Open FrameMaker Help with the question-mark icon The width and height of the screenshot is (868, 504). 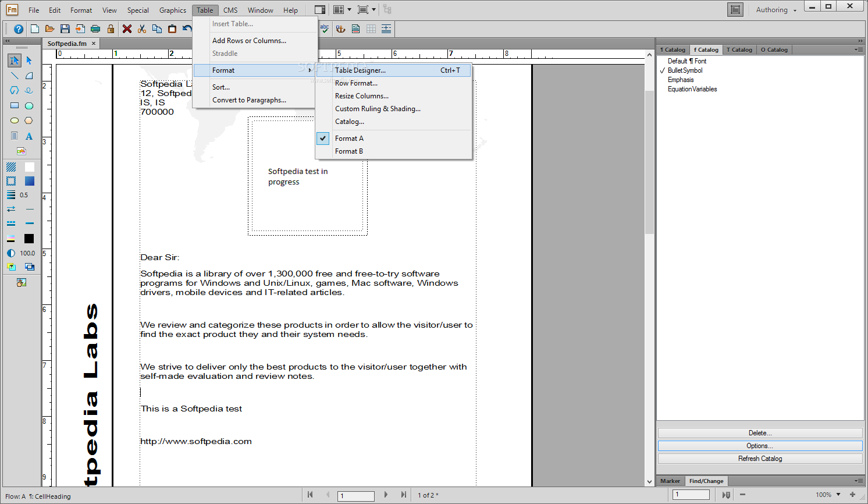19,29
